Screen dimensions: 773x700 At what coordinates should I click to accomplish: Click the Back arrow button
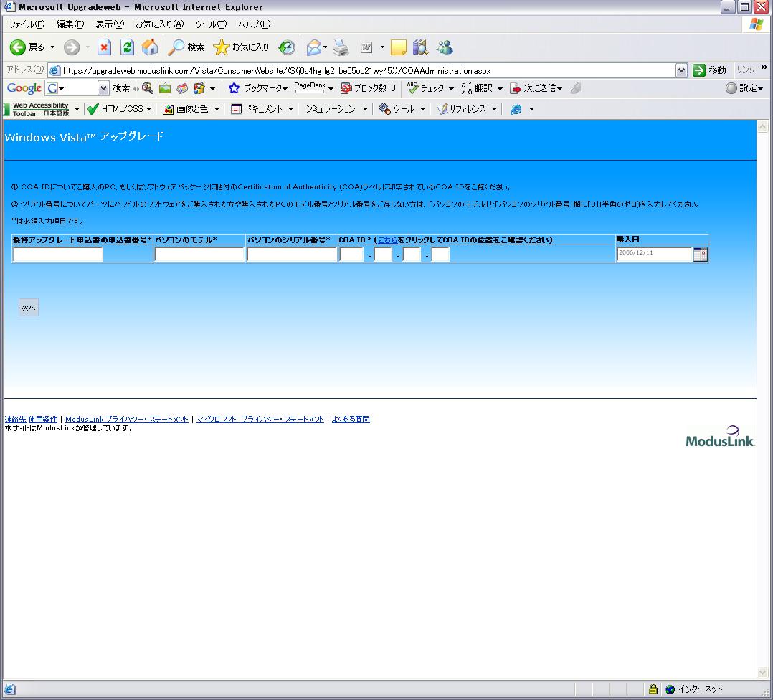(18, 47)
